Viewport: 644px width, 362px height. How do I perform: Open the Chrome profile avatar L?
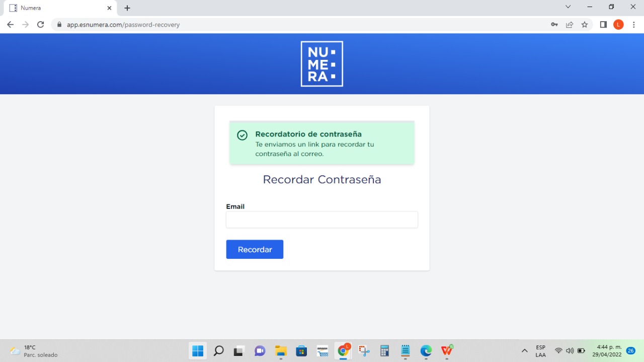coord(618,25)
